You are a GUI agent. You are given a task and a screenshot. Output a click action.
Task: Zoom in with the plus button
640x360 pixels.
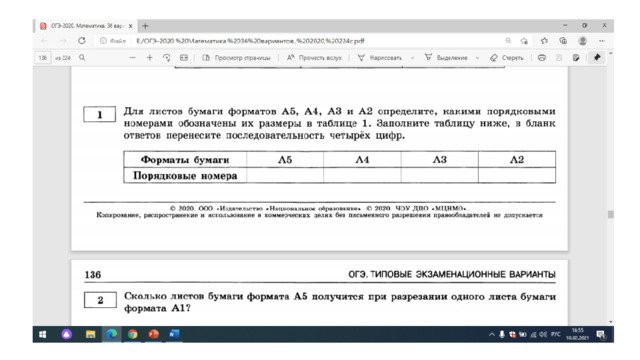pyautogui.click(x=149, y=58)
